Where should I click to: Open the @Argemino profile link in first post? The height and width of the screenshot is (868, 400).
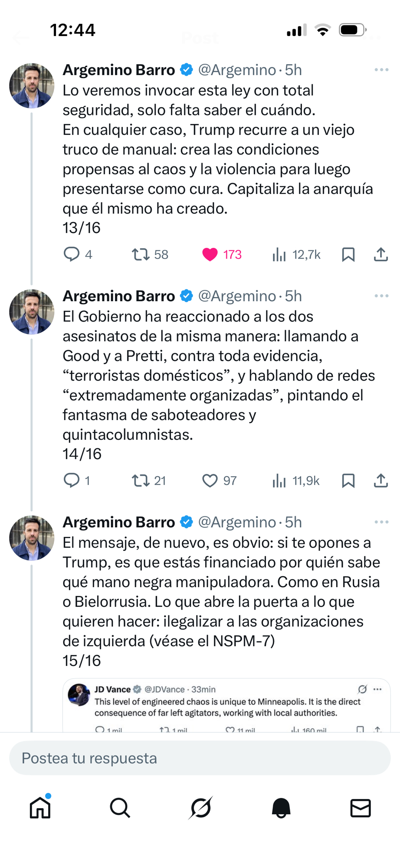click(237, 70)
